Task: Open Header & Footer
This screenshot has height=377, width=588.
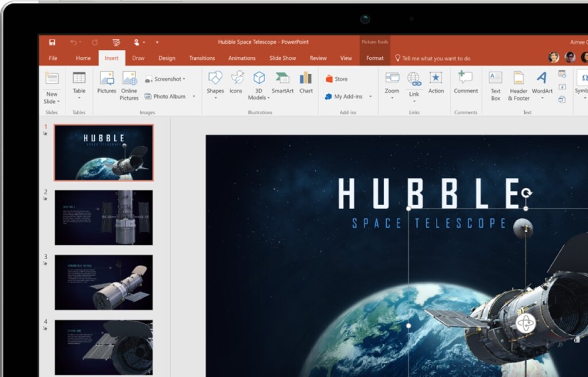Action: pyautogui.click(x=519, y=86)
